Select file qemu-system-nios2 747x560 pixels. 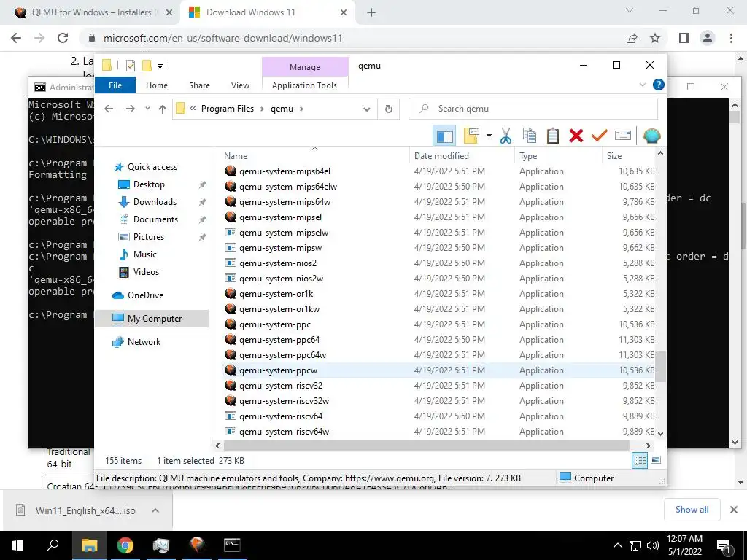(x=278, y=262)
